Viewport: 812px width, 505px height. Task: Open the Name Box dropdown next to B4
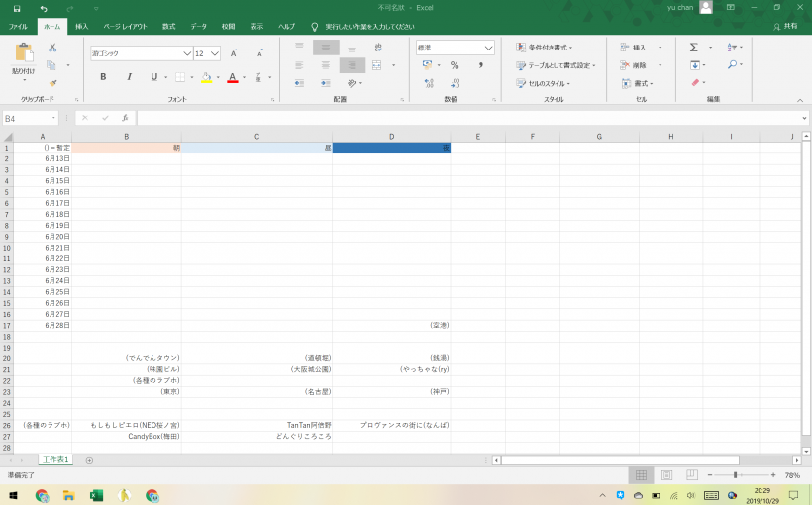pyautogui.click(x=53, y=118)
